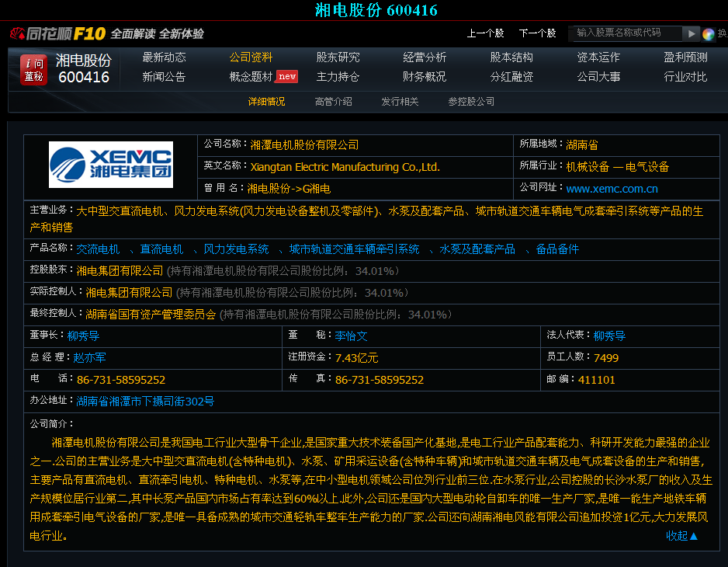This screenshot has height=567, width=728.
Task: Click 湘电集团有限公司 in the 实际控制人 row
Action: pyautogui.click(x=129, y=293)
